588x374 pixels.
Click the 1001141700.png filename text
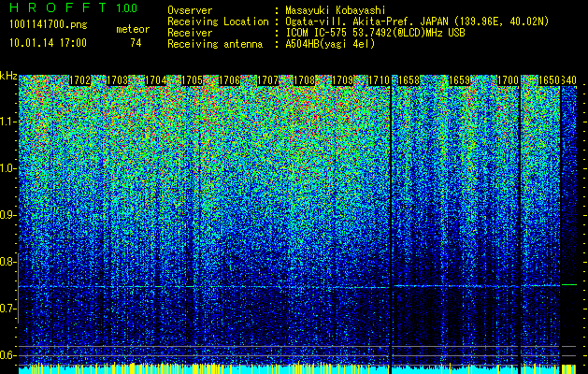tap(49, 24)
